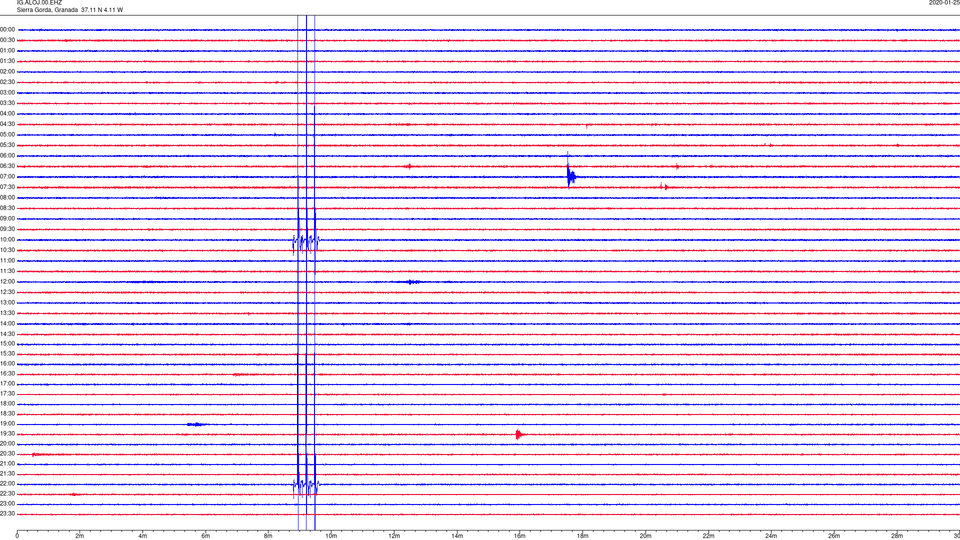
Task: Select the 22:00 time label
Action: [7, 484]
